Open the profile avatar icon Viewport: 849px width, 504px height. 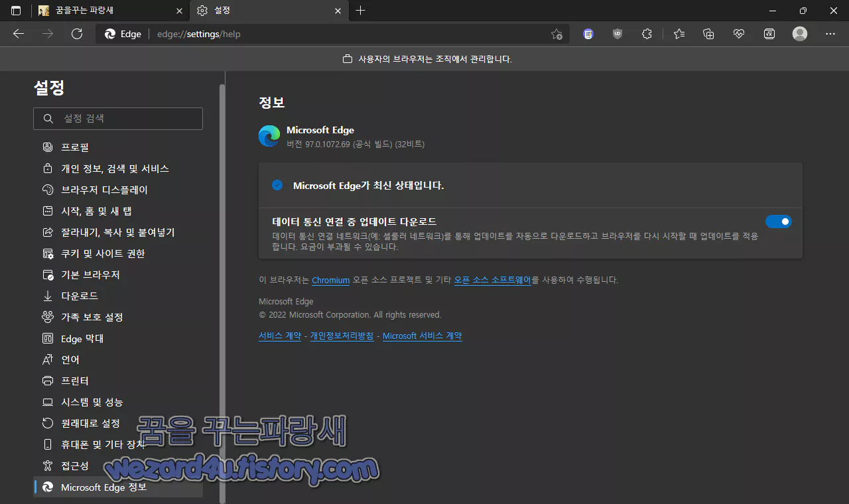point(800,34)
